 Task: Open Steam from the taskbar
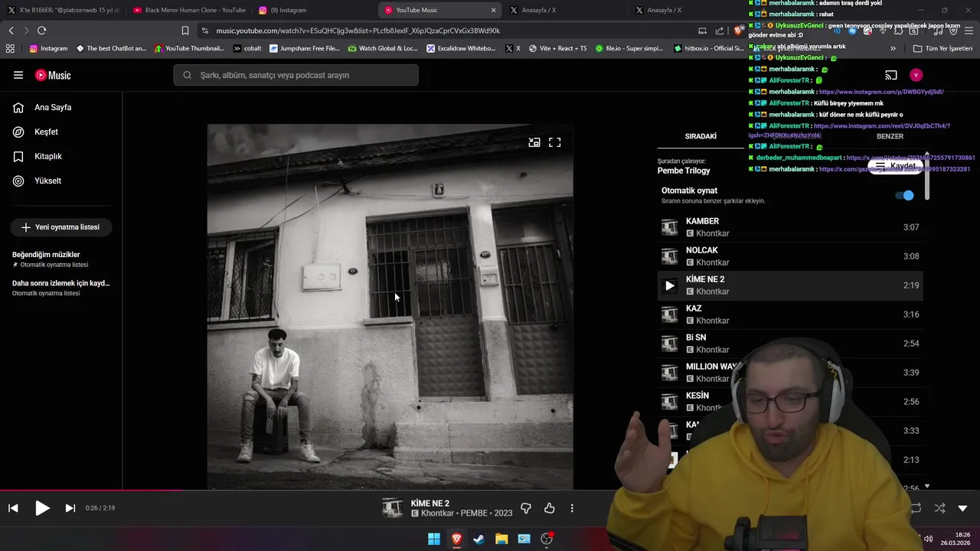tap(479, 539)
